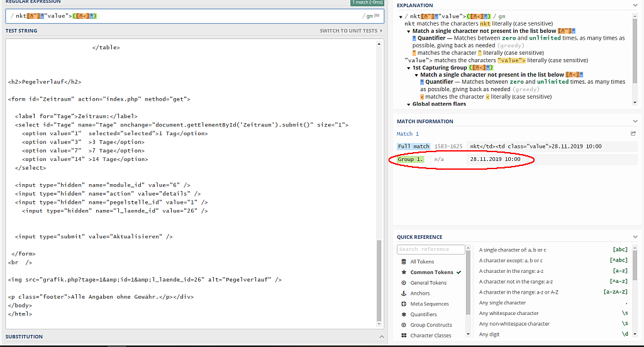Collapse the Match Information panel chevron

point(635,121)
